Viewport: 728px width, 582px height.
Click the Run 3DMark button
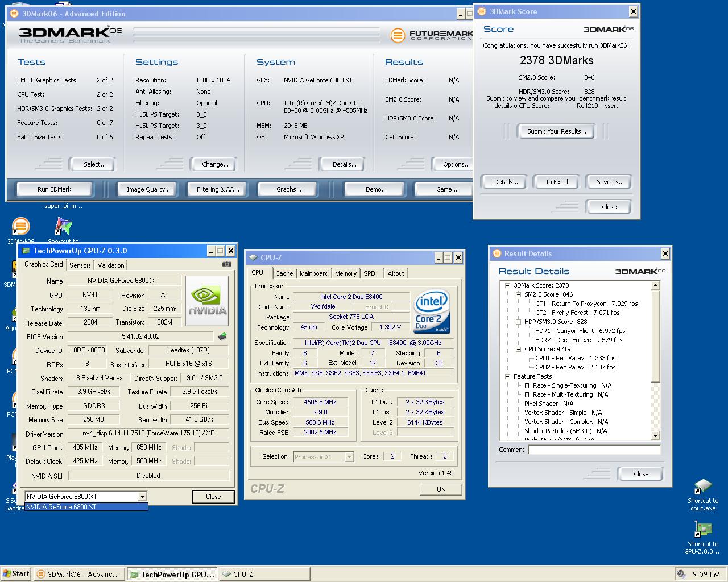click(x=55, y=189)
